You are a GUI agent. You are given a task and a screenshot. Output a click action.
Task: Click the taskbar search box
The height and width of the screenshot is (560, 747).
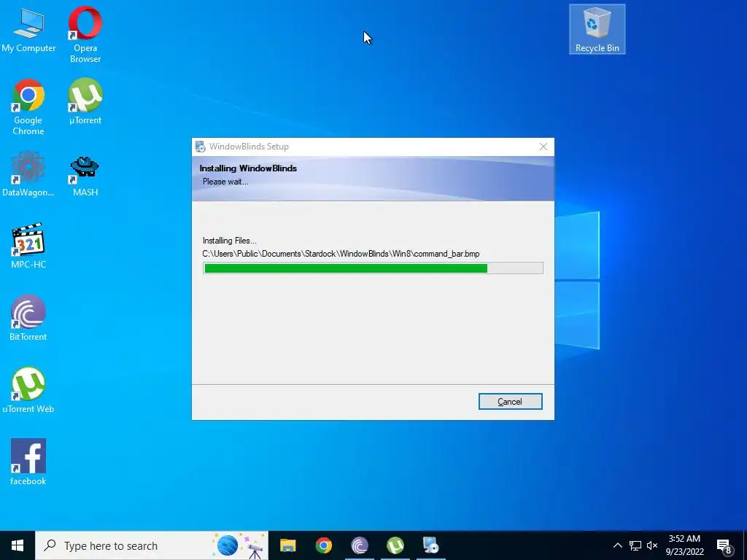[x=152, y=545]
